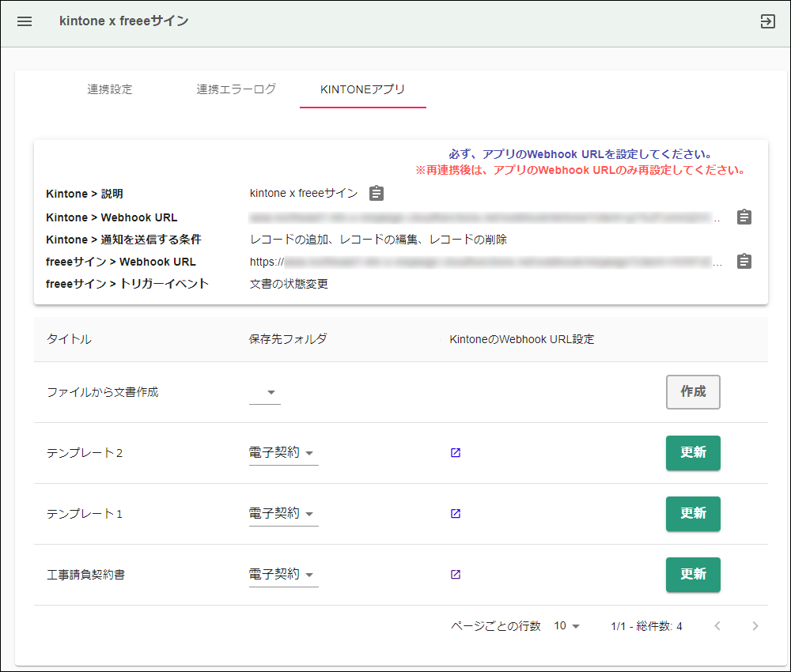Copy the freeeサイン Webhook URL clipboard icon
Image resolution: width=791 pixels, height=672 pixels.
coord(744,261)
